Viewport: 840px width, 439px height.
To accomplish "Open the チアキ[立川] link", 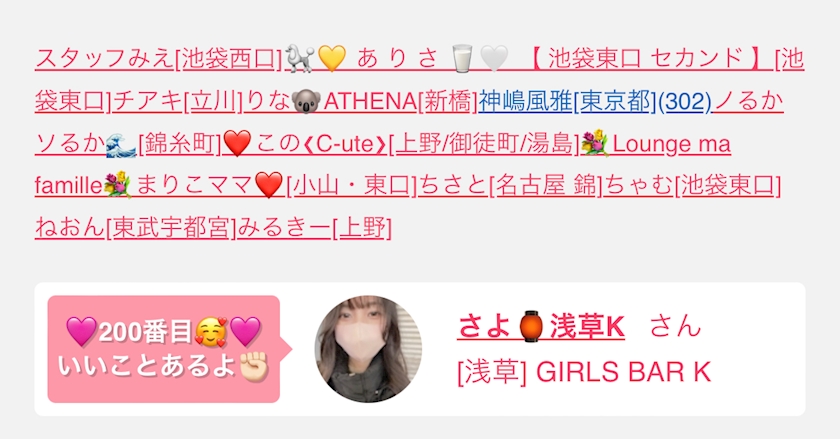I will coord(178,101).
